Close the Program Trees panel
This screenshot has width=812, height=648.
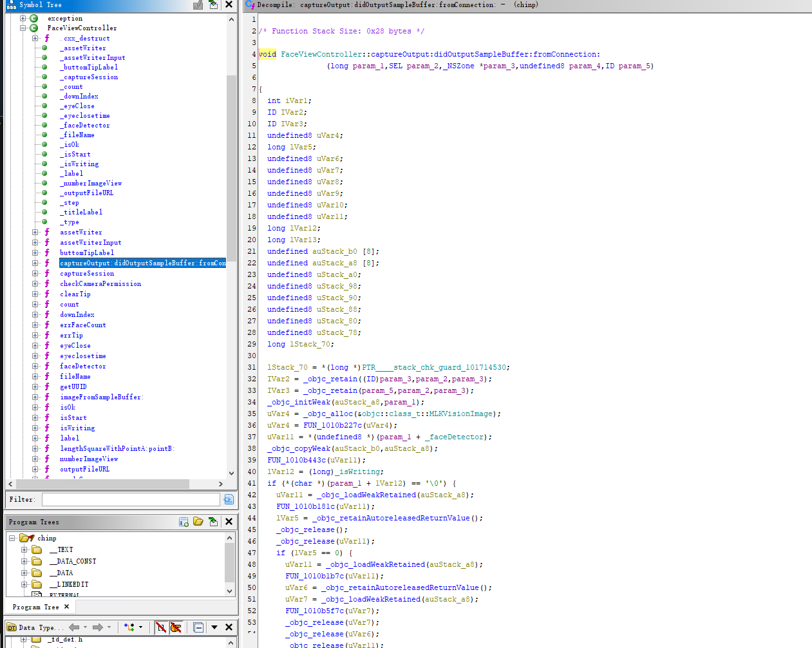(229, 522)
